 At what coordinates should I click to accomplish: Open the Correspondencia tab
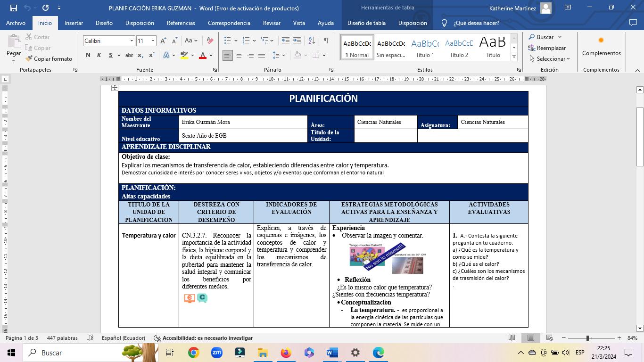point(229,23)
